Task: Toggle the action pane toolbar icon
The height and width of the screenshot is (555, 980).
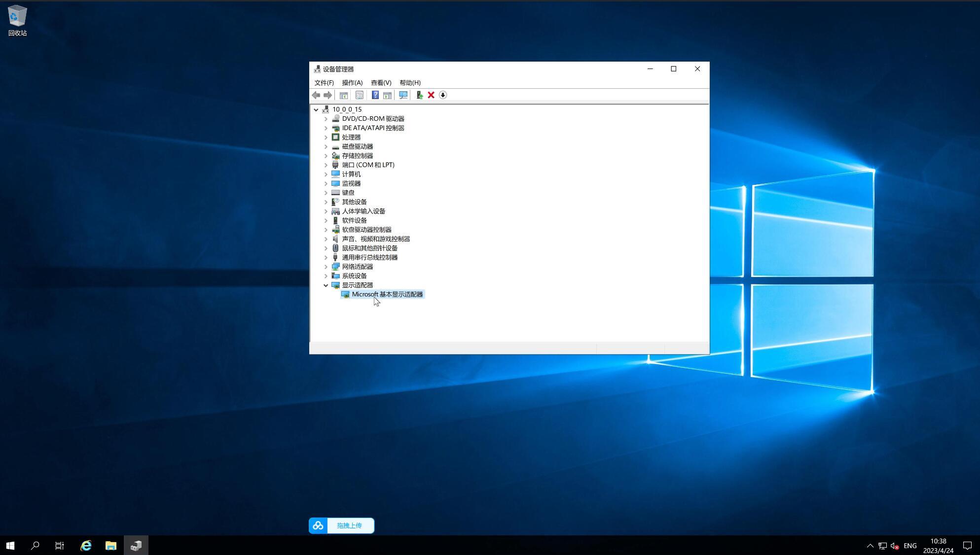Action: 387,95
